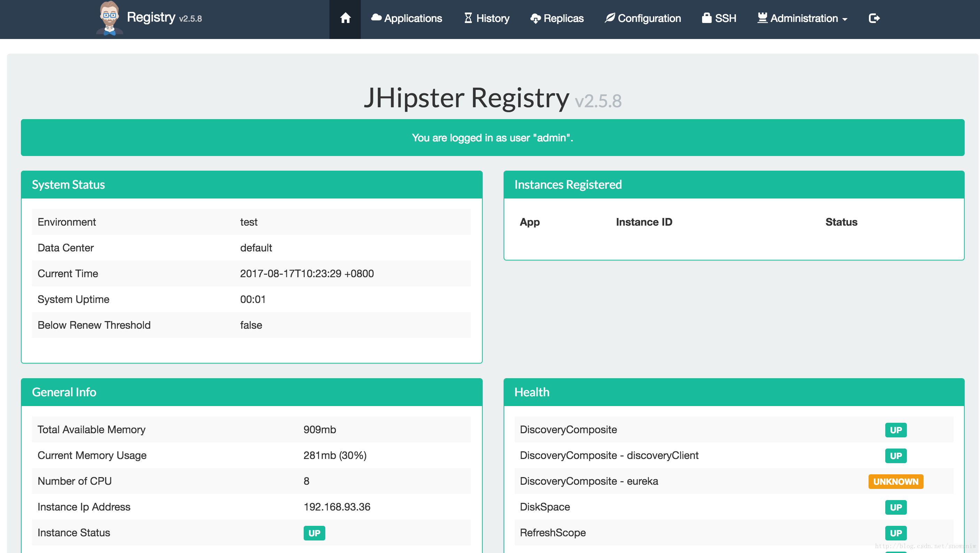This screenshot has width=980, height=553.
Task: Select the Total Available Memory value 909mb
Action: (x=320, y=430)
